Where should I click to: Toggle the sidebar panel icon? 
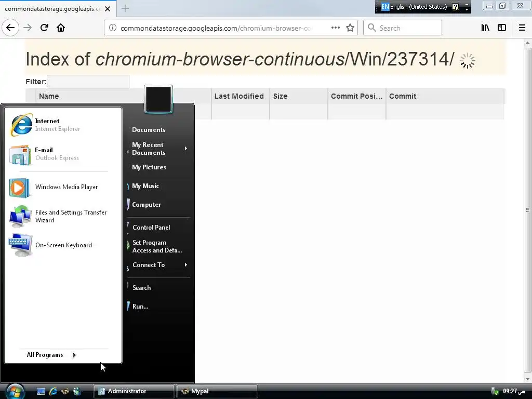click(x=502, y=28)
